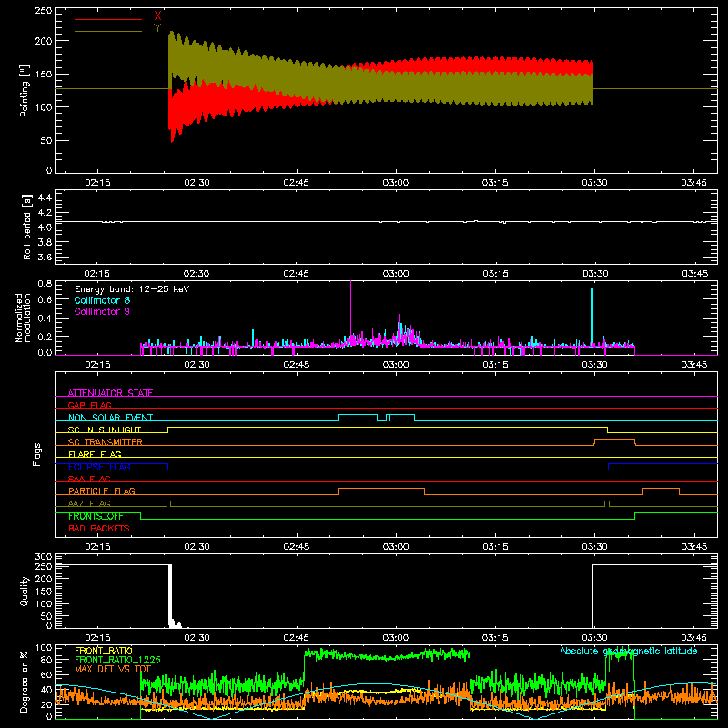Select the FRONT_RATIO_1225 legend entry
Viewport: 728px width, 728px height.
[117, 660]
